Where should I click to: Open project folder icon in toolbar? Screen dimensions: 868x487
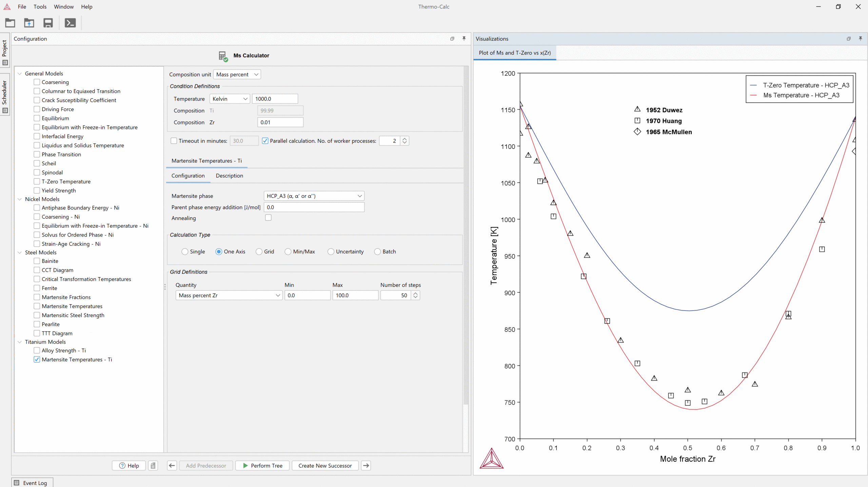[x=10, y=23]
